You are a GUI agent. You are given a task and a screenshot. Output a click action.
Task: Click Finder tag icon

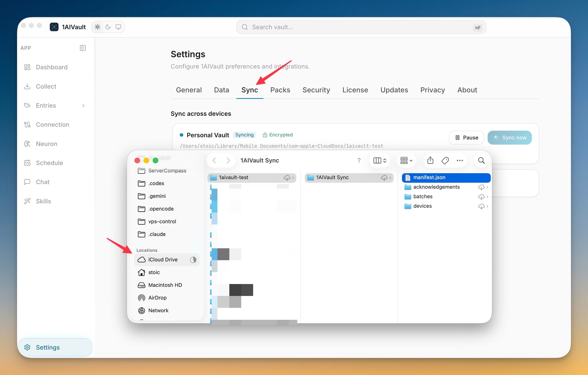click(445, 160)
